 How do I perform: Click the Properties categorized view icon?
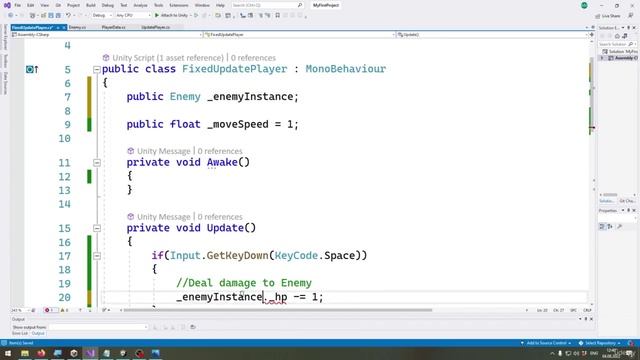602,227
